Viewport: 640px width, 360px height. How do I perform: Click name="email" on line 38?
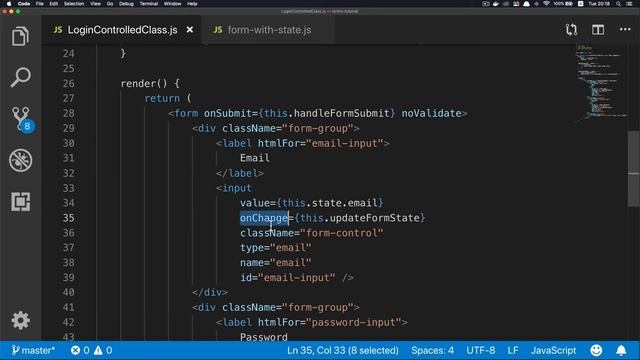tap(276, 262)
